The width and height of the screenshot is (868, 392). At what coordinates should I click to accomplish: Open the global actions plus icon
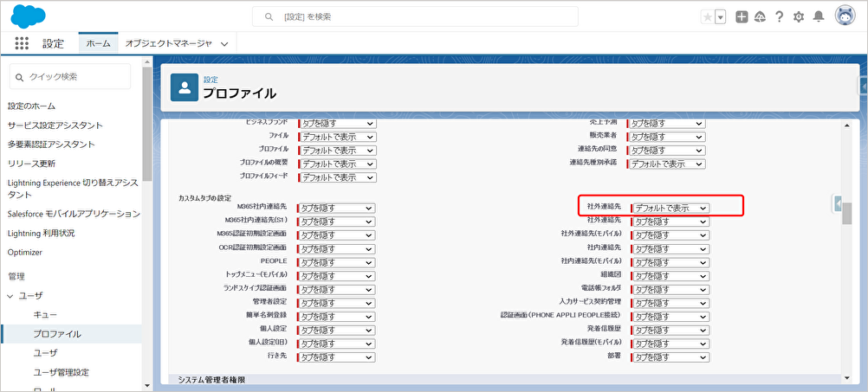tap(742, 17)
